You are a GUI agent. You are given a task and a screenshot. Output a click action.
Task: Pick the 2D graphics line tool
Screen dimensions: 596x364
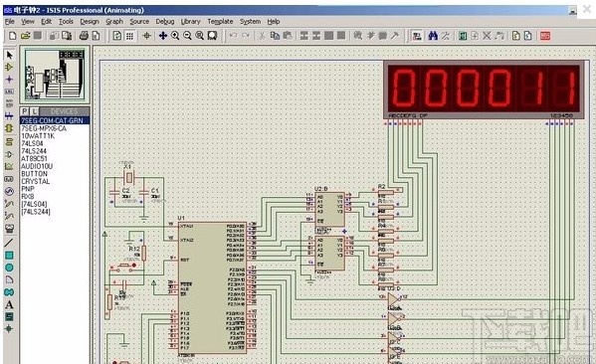(9, 243)
